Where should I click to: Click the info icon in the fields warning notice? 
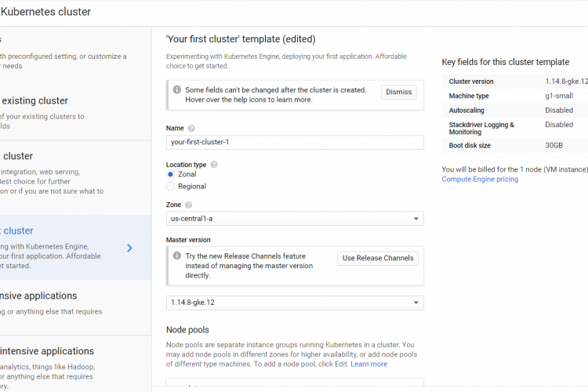pyautogui.click(x=176, y=89)
